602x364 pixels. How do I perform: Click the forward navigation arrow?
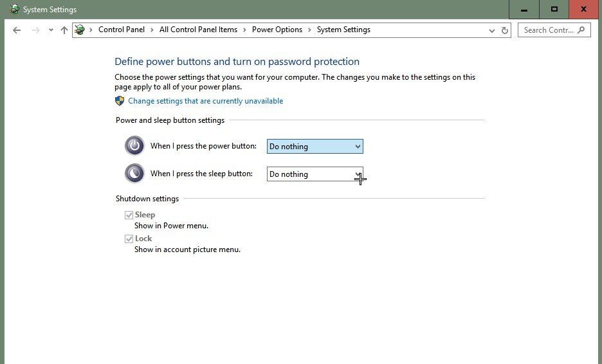point(36,30)
